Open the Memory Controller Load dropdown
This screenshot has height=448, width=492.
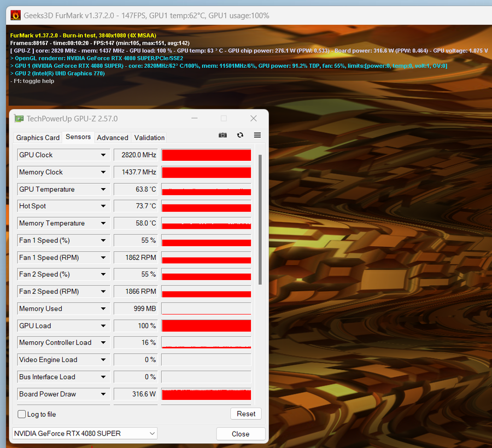click(103, 342)
